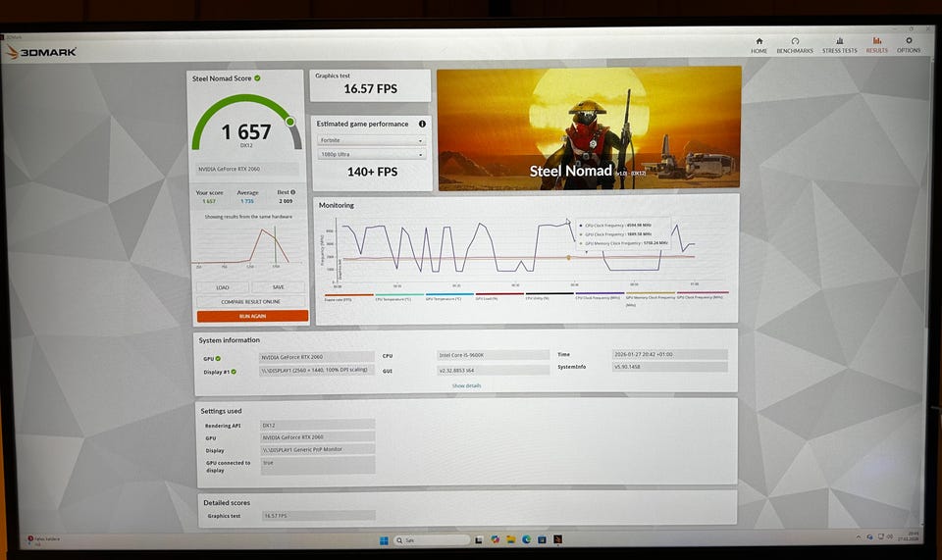
Task: Toggle the GPU Load (%) legend series
Action: (x=499, y=296)
